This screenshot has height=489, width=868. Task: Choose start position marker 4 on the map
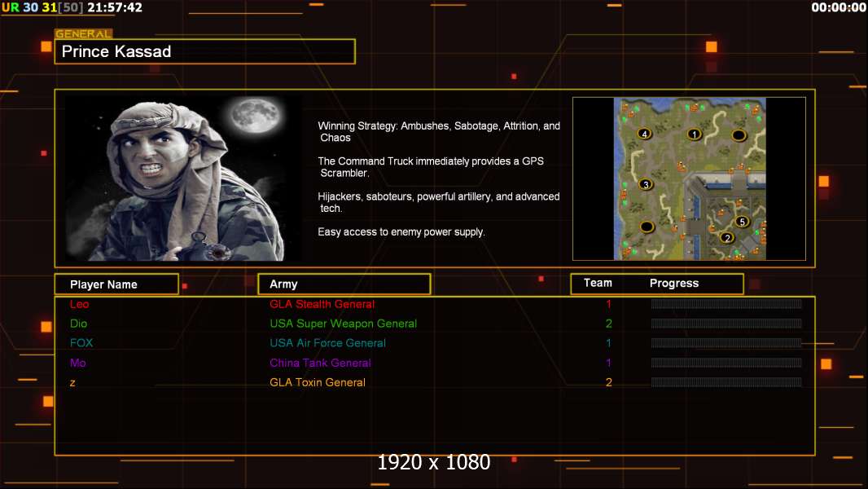click(644, 134)
